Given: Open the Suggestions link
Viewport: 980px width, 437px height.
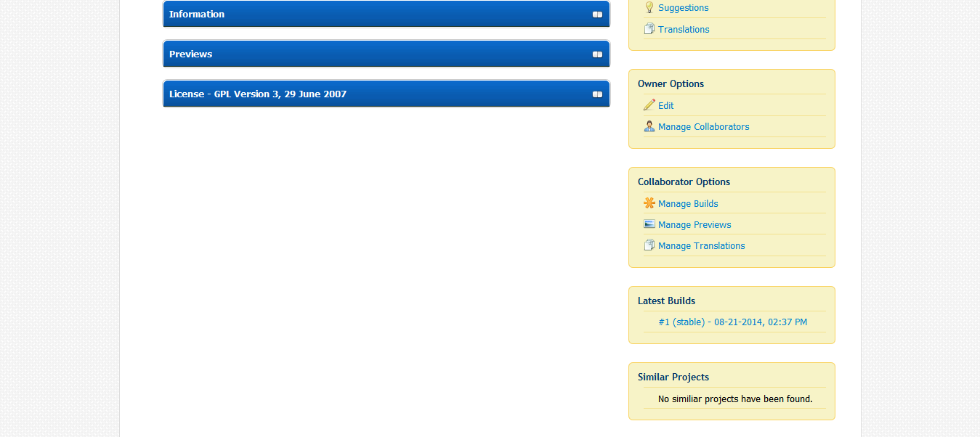Looking at the screenshot, I should pos(684,8).
